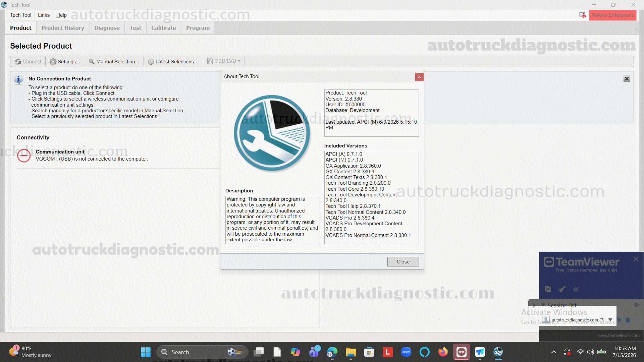The image size is (644, 362).
Task: Click the Description warning text box
Action: click(272, 220)
